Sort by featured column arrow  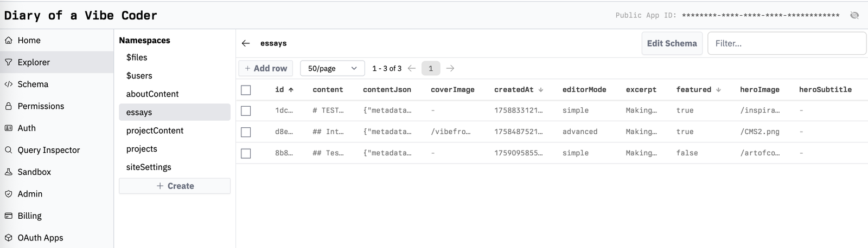pyautogui.click(x=718, y=90)
